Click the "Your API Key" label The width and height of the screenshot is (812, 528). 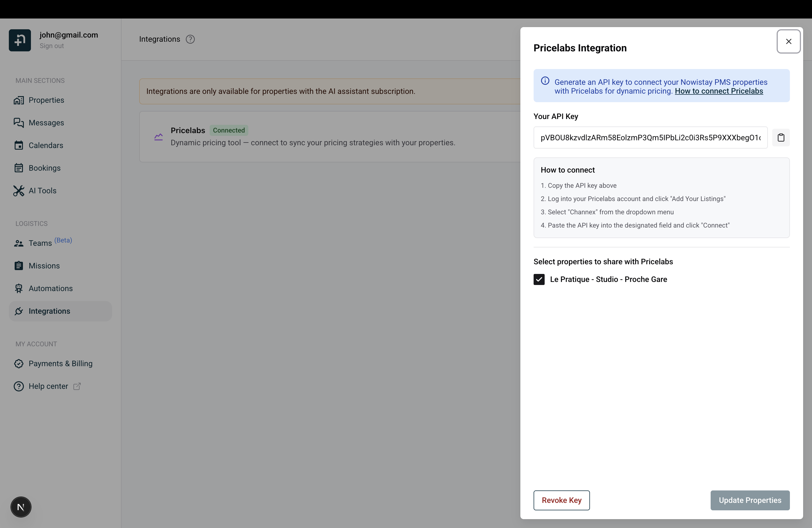[556, 116]
